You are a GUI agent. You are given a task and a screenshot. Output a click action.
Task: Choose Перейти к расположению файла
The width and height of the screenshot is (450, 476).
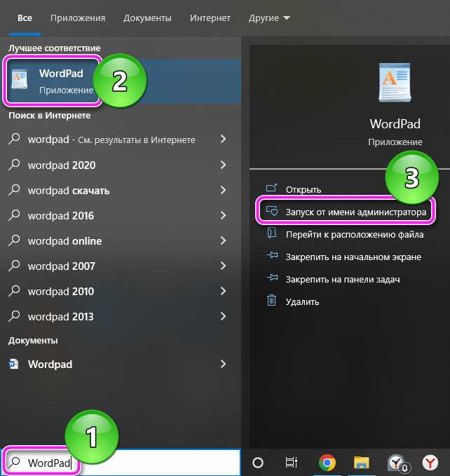[x=355, y=235]
